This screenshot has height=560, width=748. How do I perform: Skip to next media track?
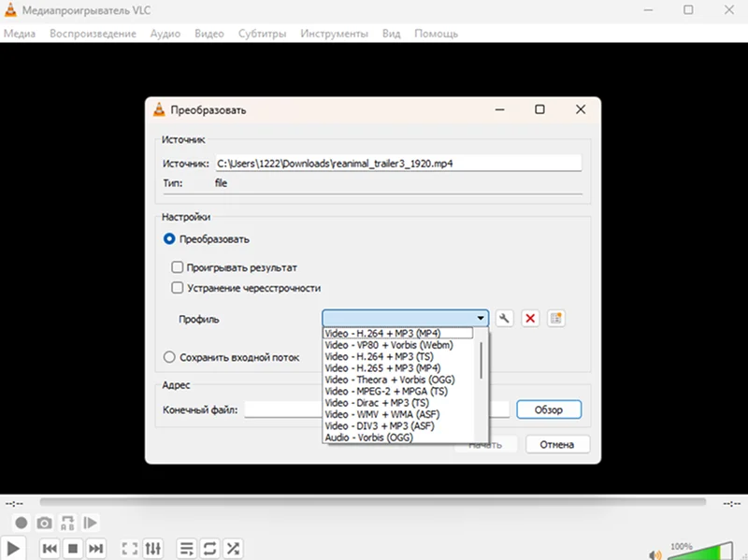96,549
